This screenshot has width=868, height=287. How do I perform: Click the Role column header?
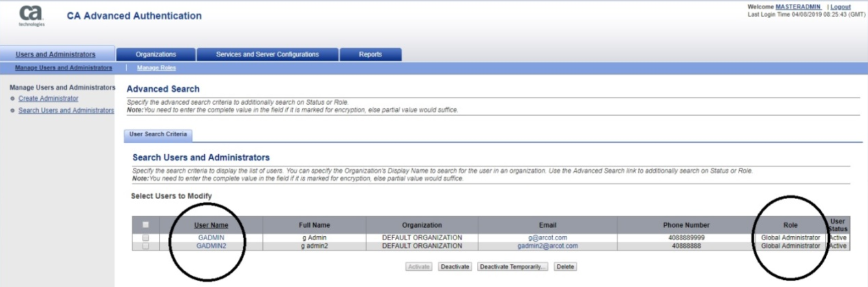point(791,225)
